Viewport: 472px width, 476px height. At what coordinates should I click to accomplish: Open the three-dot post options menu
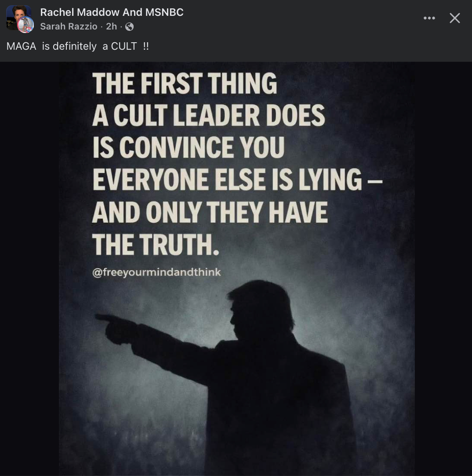tap(429, 18)
